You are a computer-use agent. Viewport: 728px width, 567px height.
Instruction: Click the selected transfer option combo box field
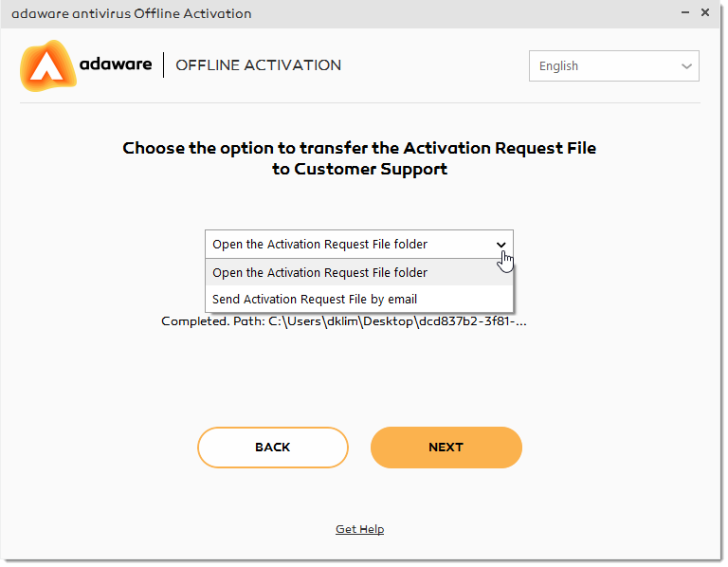359,245
